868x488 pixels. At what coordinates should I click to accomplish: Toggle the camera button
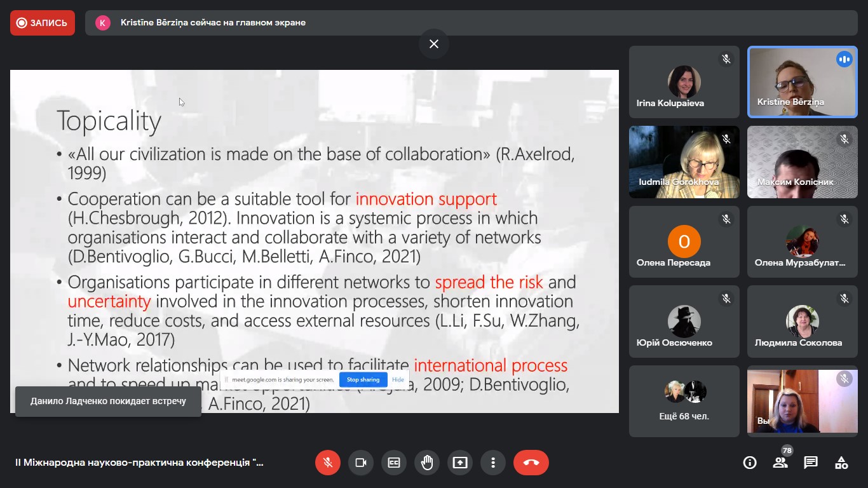pos(361,463)
